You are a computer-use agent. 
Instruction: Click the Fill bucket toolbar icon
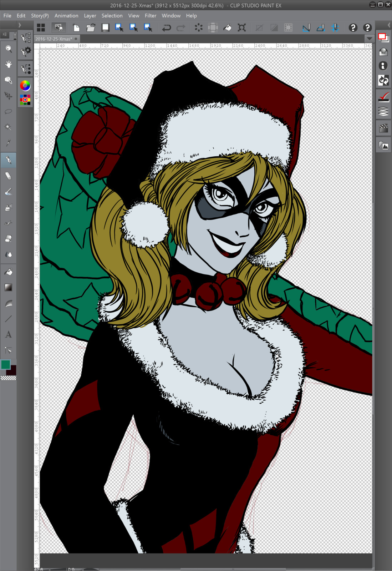tap(227, 27)
